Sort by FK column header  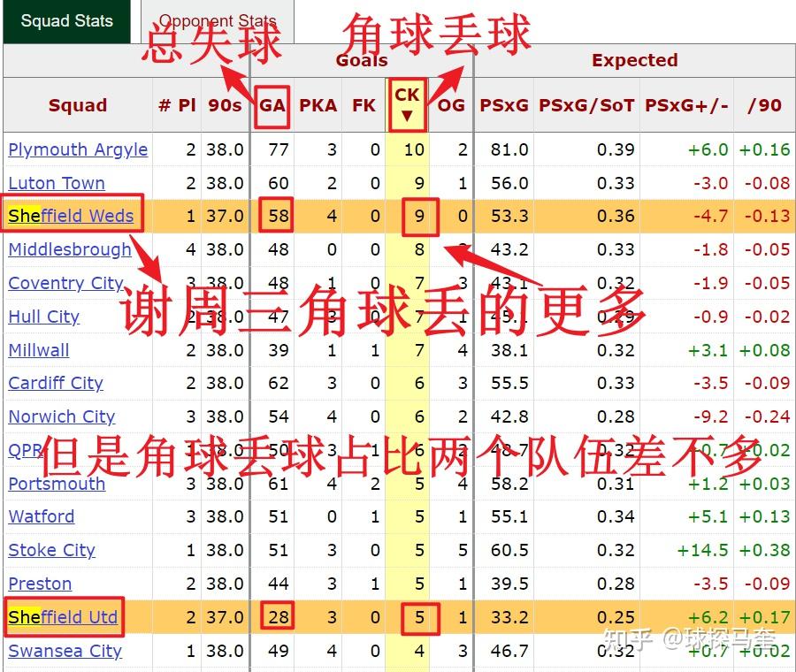click(x=364, y=105)
